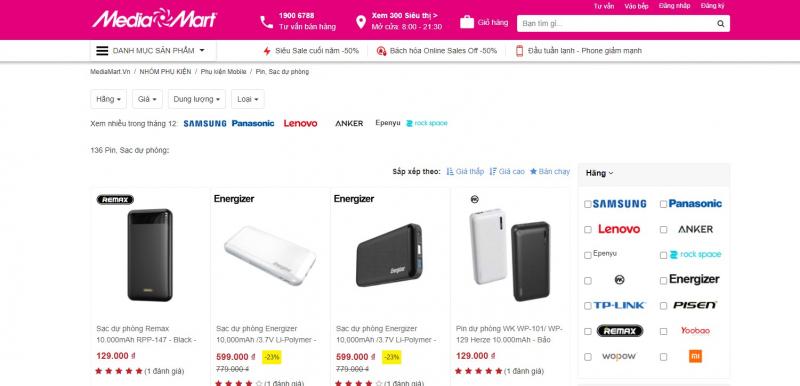Viewport: 800px width, 386px height.
Task: Open the Giá price dropdown
Action: point(147,99)
